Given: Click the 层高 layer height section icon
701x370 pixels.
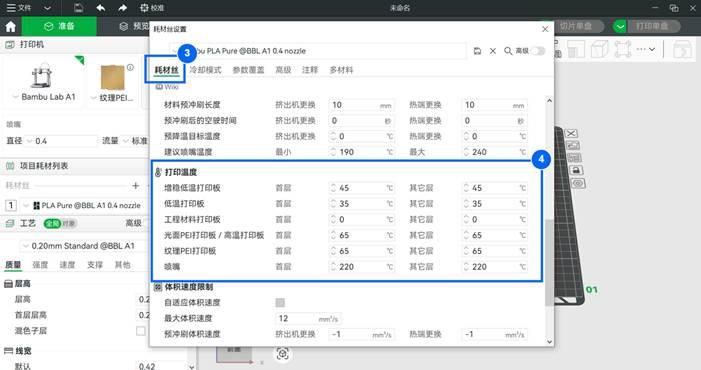Looking at the screenshot, I should [8, 284].
